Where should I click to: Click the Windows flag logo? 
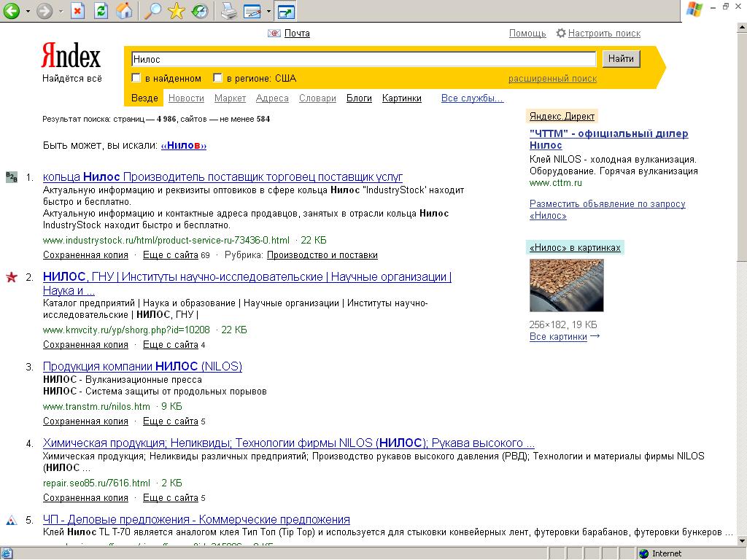click(x=694, y=9)
